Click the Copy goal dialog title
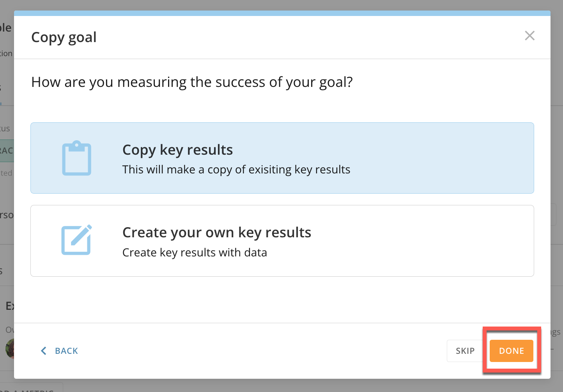The height and width of the screenshot is (392, 563). tap(64, 37)
